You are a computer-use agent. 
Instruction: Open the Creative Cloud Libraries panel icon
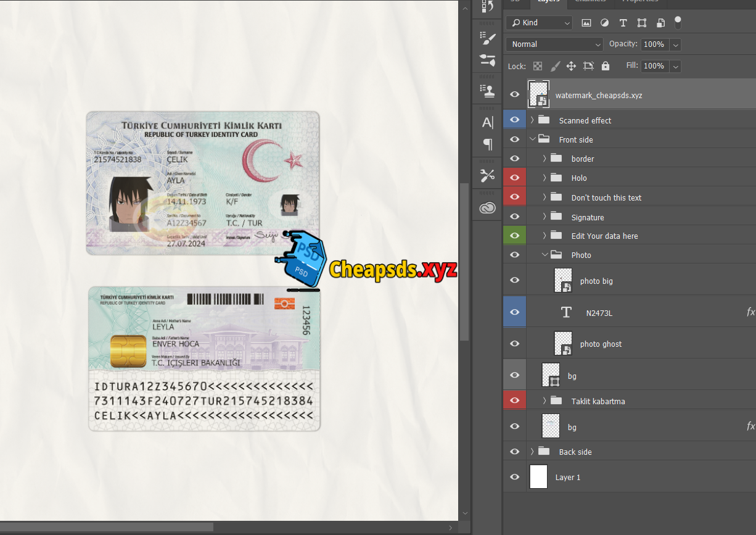(488, 208)
